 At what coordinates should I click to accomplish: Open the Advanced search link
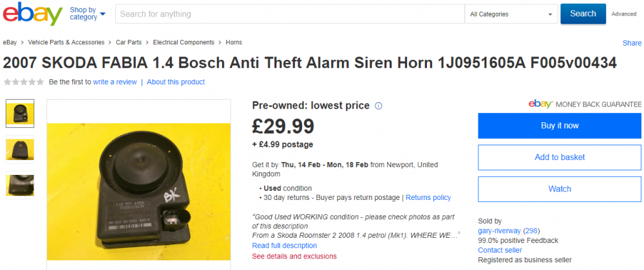click(624, 14)
